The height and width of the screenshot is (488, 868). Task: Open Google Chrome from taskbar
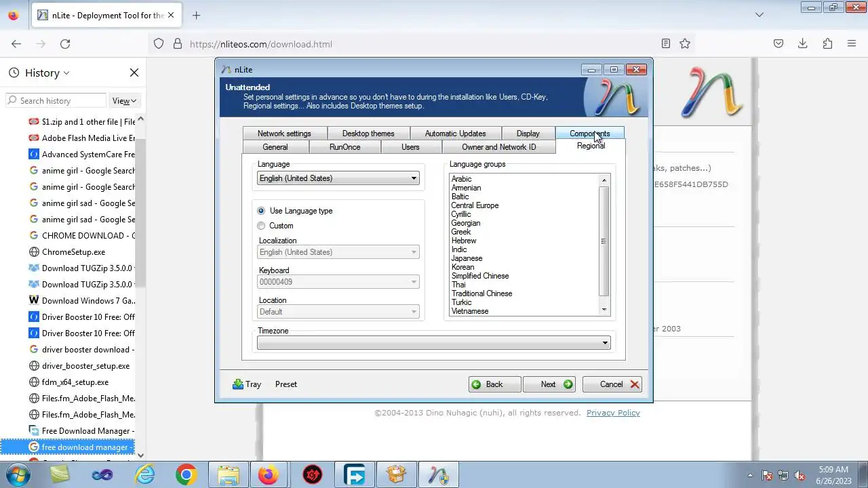click(186, 475)
